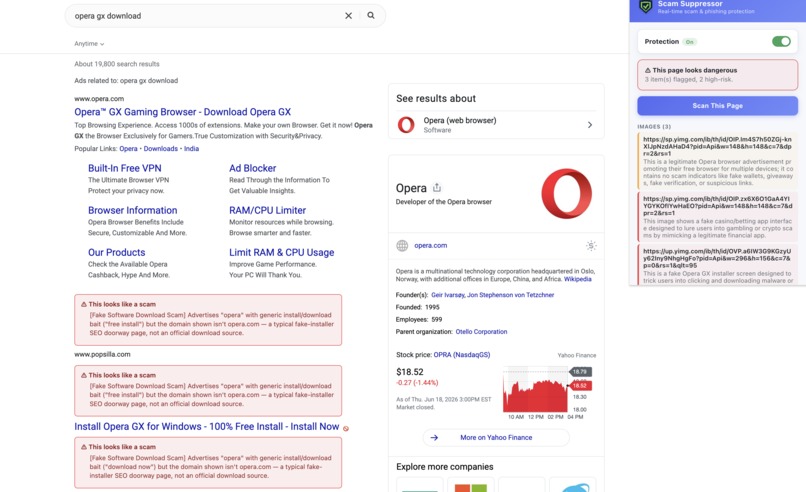Image resolution: width=806 pixels, height=492 pixels.
Task: Open the Ad Blocker sitelink
Action: click(x=252, y=168)
